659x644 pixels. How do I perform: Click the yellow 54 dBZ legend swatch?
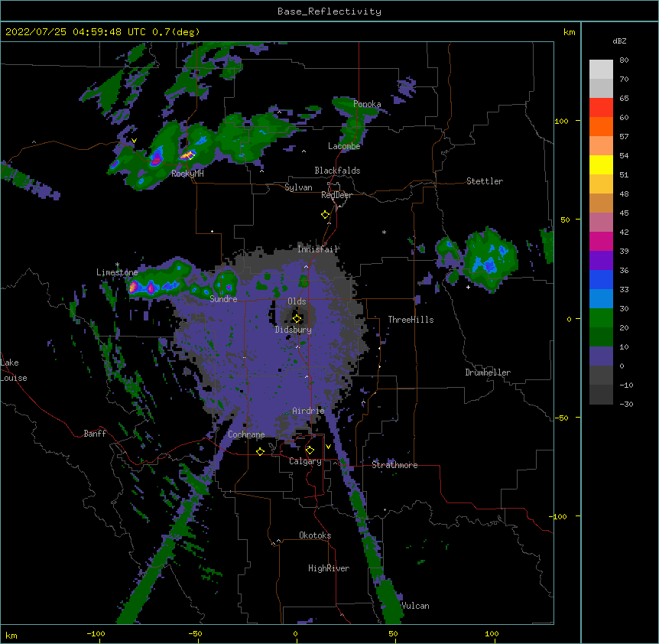(601, 164)
